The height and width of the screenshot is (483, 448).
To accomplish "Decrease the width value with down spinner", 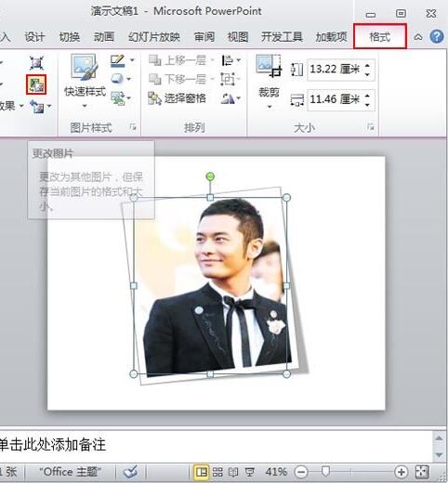I will [x=367, y=105].
